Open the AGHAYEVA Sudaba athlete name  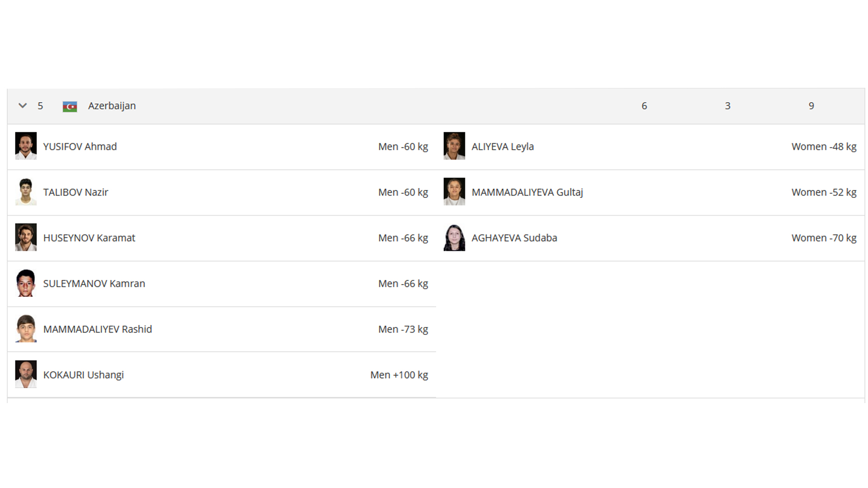(x=514, y=238)
